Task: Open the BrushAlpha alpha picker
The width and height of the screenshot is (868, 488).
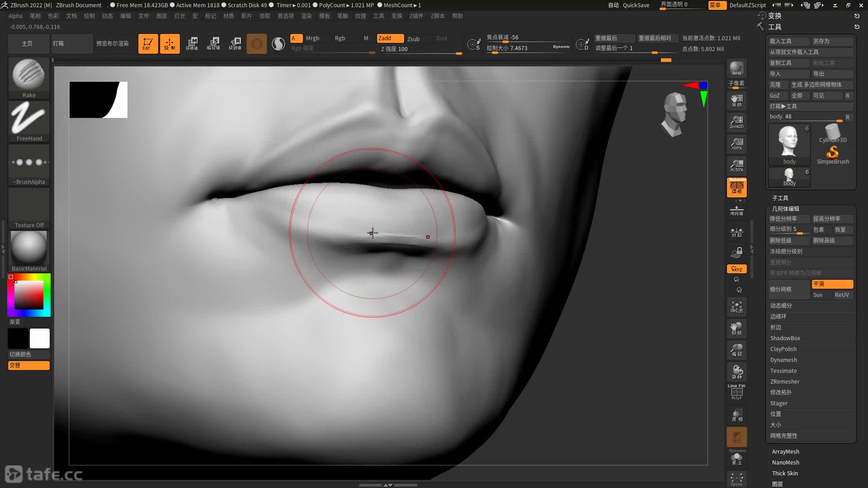Action: coord(29,164)
